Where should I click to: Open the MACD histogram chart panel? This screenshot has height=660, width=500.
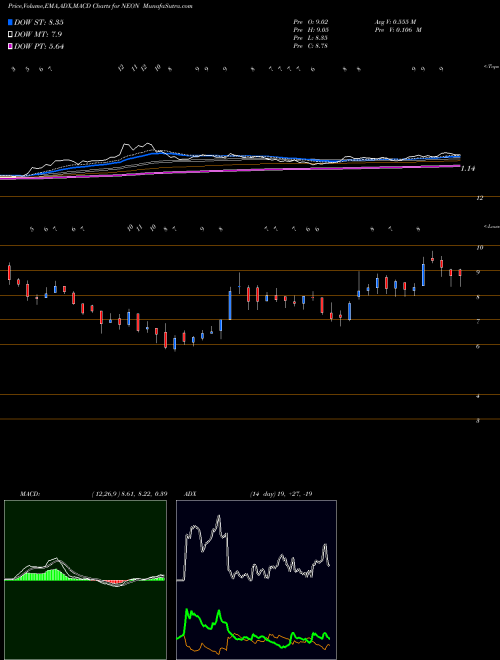(85, 580)
